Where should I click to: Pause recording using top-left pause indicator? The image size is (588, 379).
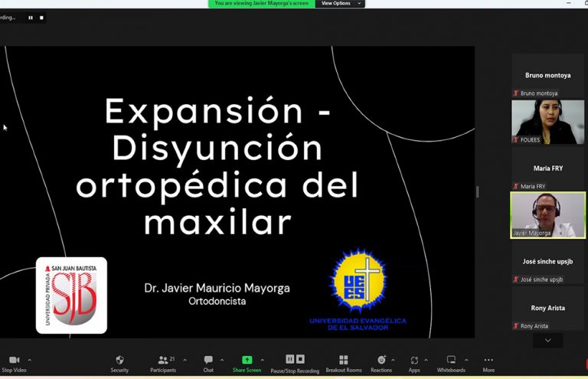coord(31,17)
